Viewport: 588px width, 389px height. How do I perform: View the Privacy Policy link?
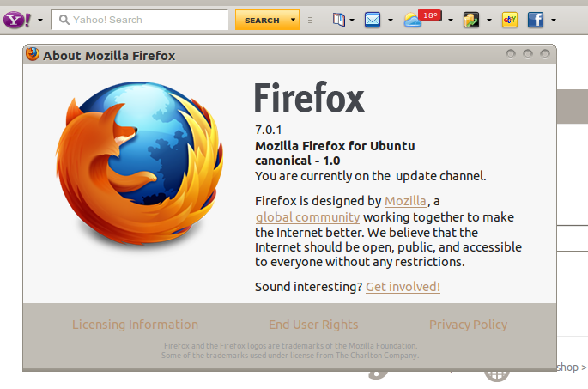(468, 325)
